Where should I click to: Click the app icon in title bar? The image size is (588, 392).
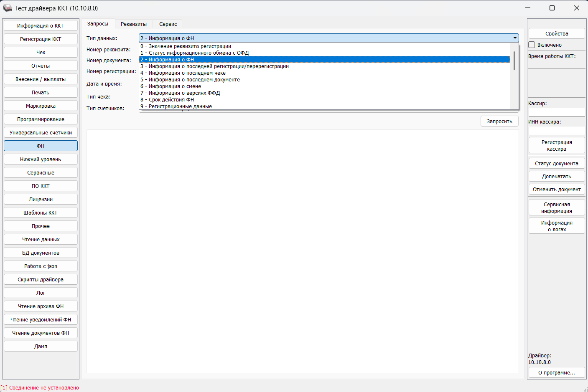click(x=8, y=8)
